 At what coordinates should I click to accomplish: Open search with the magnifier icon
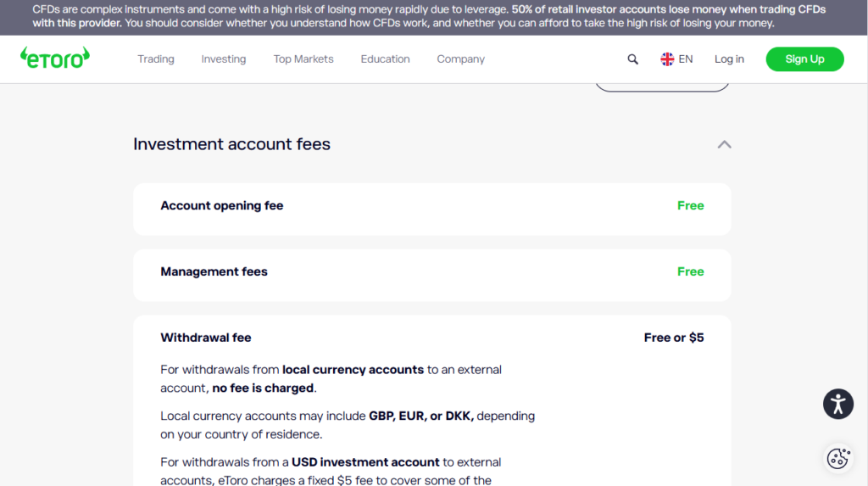pyautogui.click(x=632, y=59)
